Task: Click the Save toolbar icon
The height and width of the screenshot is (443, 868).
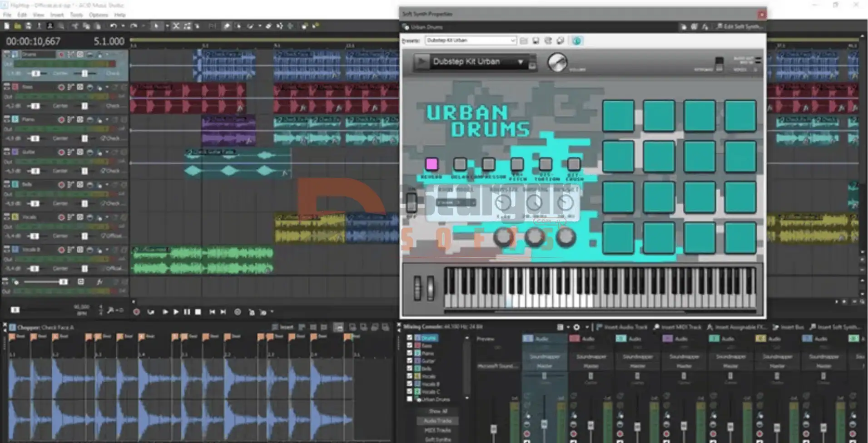Action: click(28, 26)
